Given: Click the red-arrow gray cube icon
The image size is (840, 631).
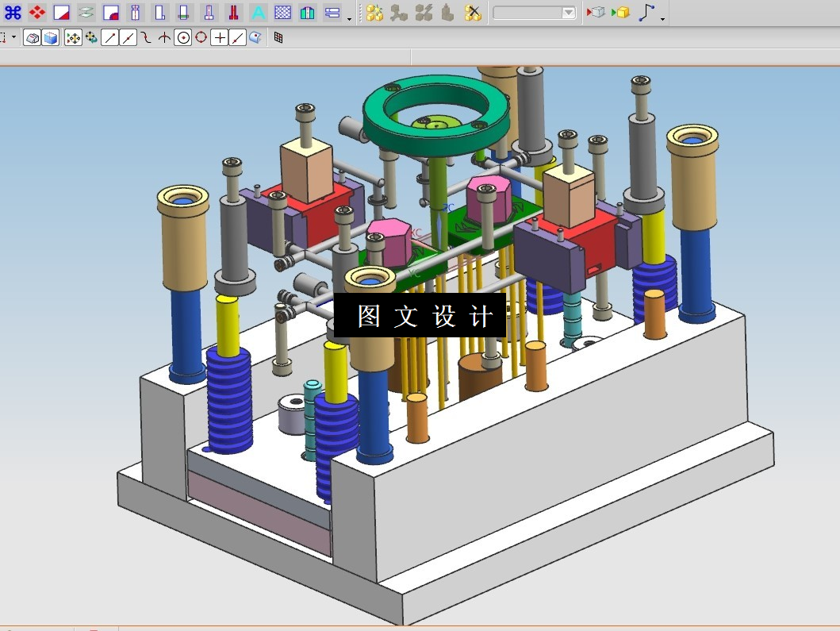Looking at the screenshot, I should tap(596, 12).
